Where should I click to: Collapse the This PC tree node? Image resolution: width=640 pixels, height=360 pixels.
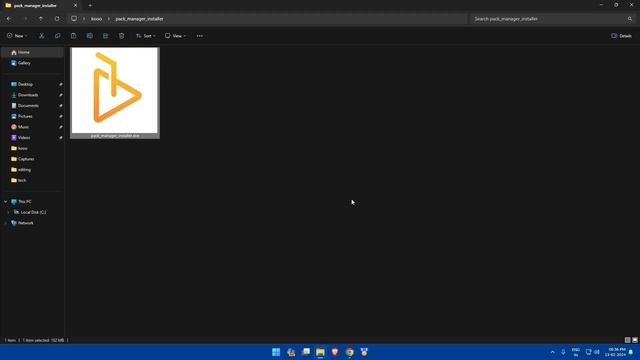[x=5, y=202]
